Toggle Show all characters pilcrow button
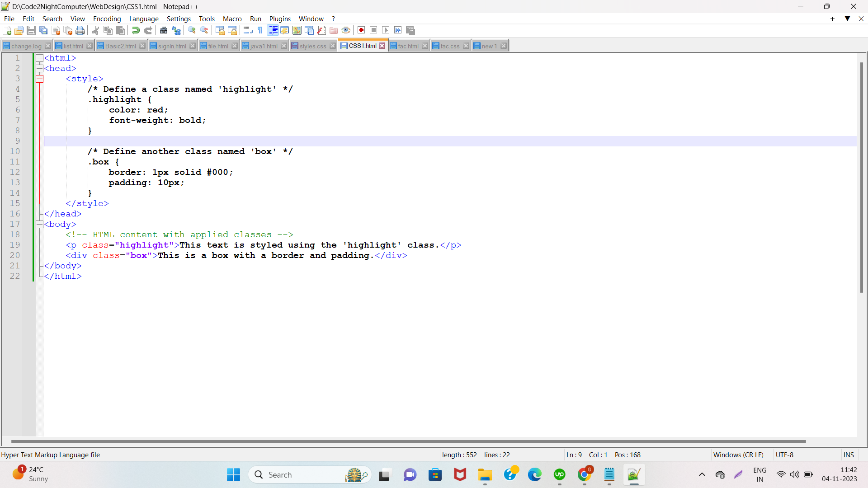Viewport: 868px width, 488px height. pyautogui.click(x=260, y=30)
